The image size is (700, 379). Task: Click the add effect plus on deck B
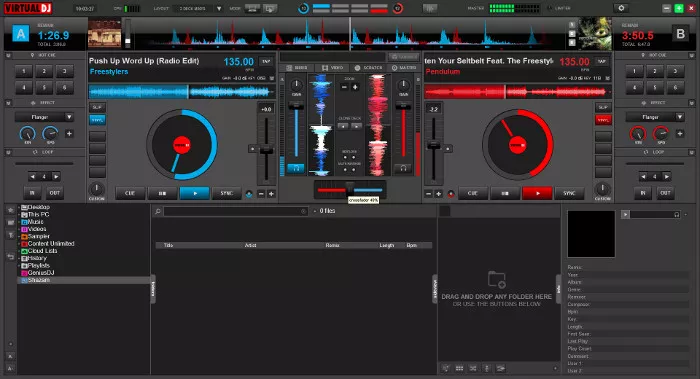[x=680, y=133]
